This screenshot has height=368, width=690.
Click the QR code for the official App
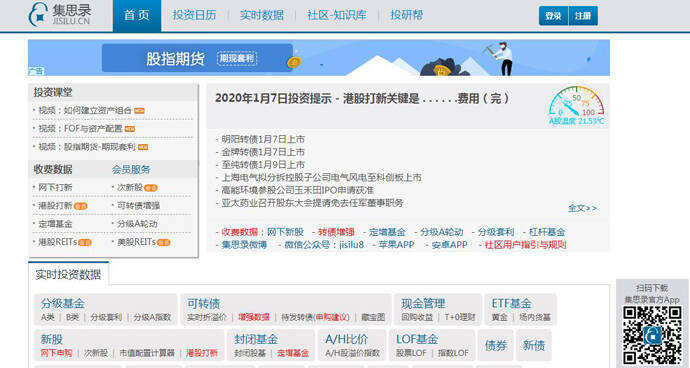tap(652, 335)
